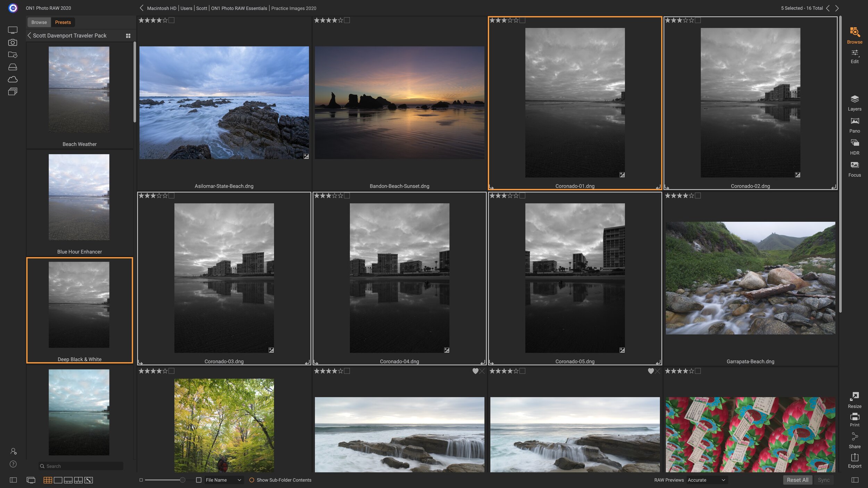Toggle color label box on Coronado-03.dng

tap(172, 195)
